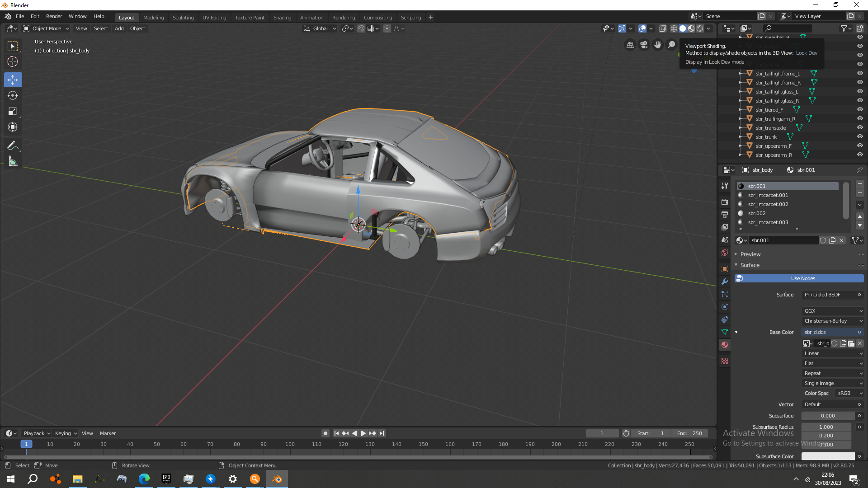Select the Select Box tool

pos(13,46)
